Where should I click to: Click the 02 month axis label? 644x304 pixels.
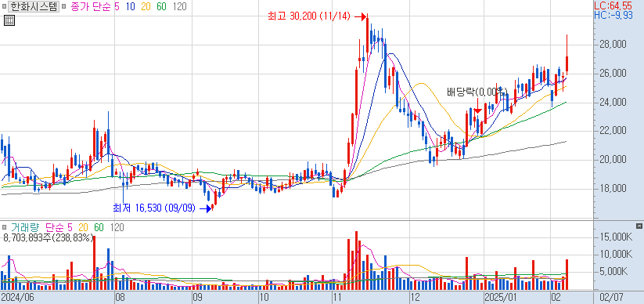point(556,297)
